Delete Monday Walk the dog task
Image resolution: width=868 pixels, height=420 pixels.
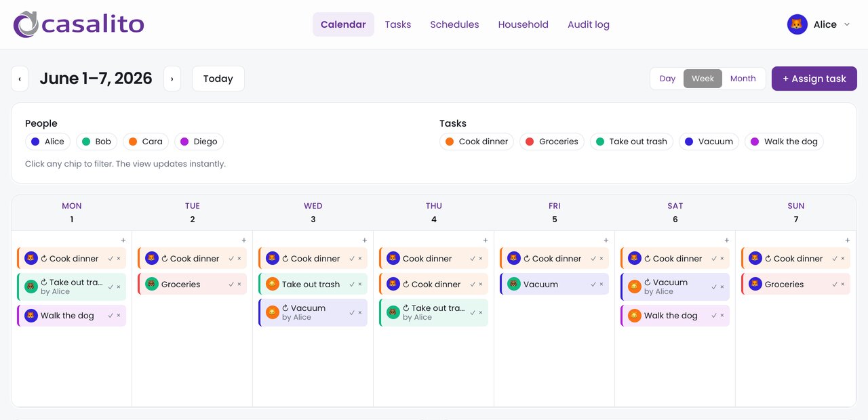click(x=119, y=316)
